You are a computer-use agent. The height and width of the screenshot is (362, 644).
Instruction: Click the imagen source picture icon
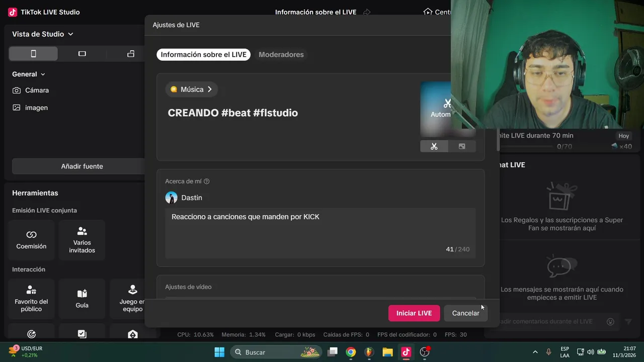(x=17, y=108)
